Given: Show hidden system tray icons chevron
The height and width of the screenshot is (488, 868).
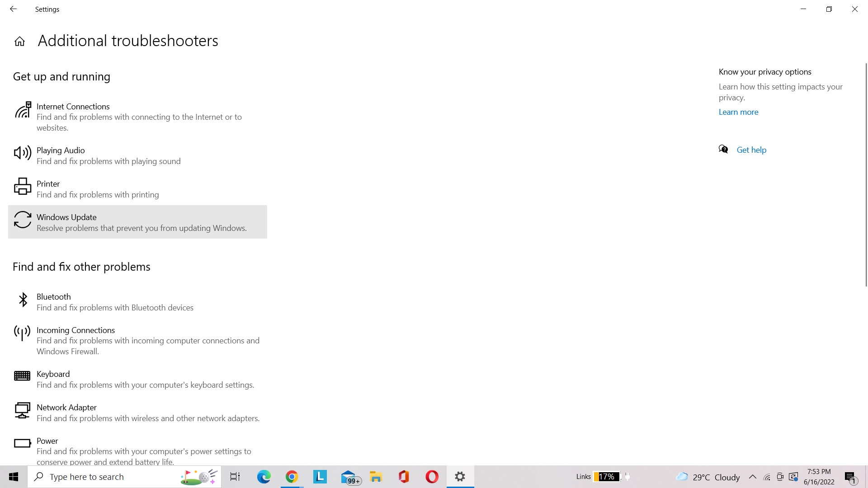Looking at the screenshot, I should (753, 477).
